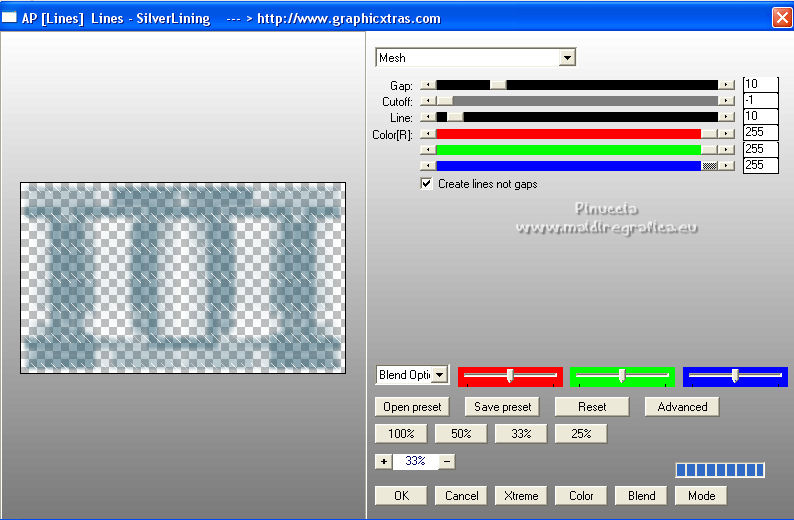Set preview zoom to 100%

(x=401, y=434)
